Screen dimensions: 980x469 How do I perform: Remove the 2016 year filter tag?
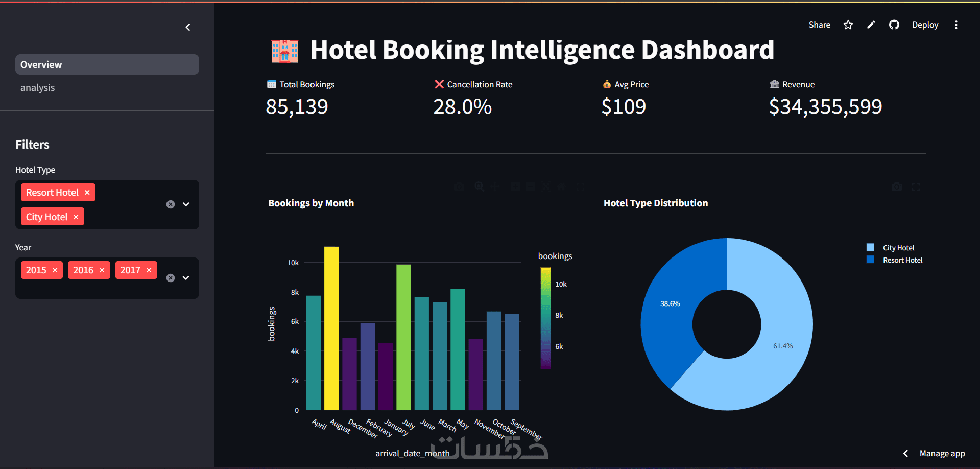(x=102, y=270)
